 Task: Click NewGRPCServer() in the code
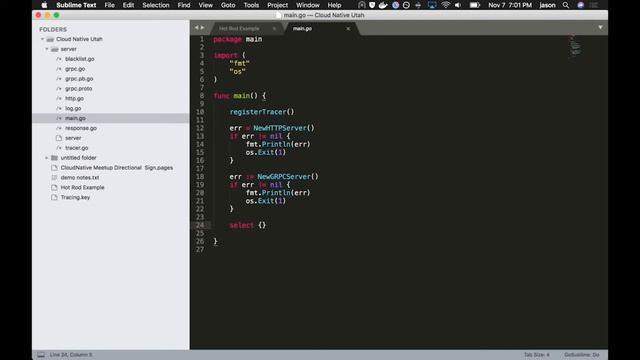[288, 177]
